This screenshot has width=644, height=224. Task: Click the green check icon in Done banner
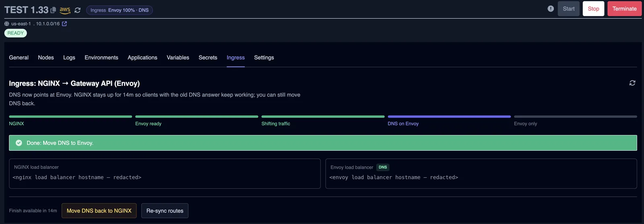[19, 143]
